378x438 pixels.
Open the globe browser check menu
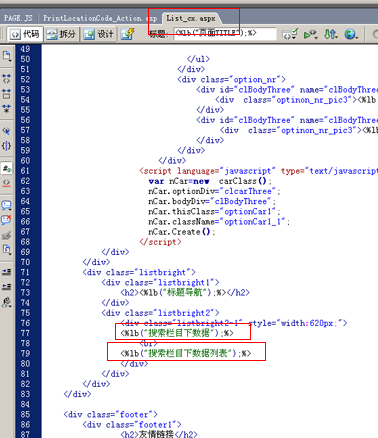pos(351,34)
